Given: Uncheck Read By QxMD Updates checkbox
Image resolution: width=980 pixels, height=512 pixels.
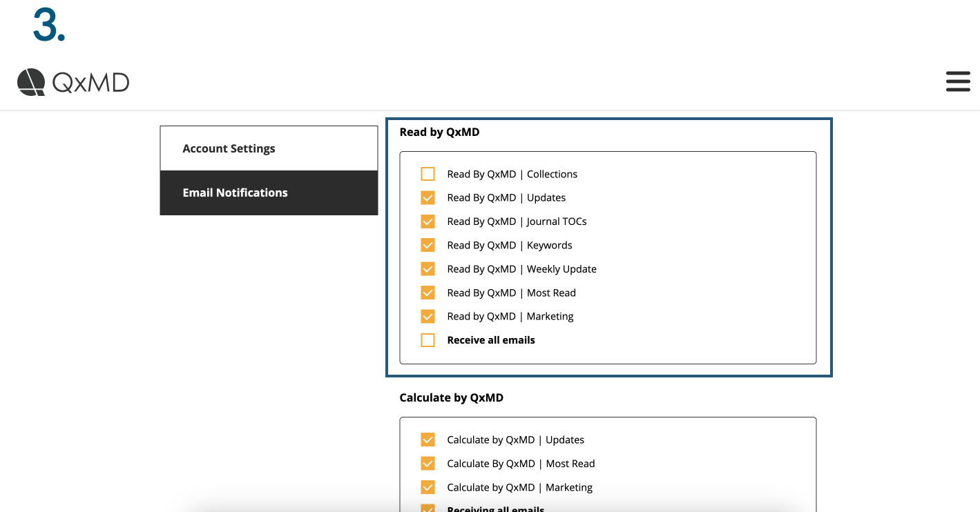Looking at the screenshot, I should pos(428,197).
